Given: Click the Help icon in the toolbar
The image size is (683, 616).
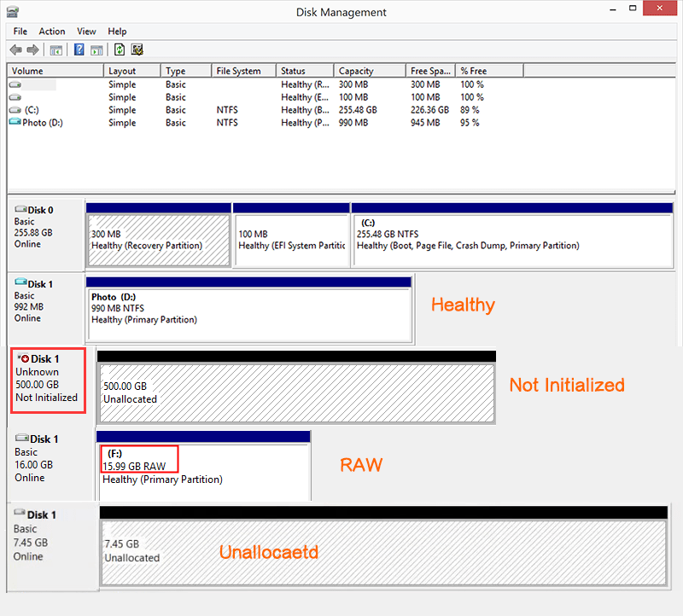Looking at the screenshot, I should pyautogui.click(x=79, y=49).
